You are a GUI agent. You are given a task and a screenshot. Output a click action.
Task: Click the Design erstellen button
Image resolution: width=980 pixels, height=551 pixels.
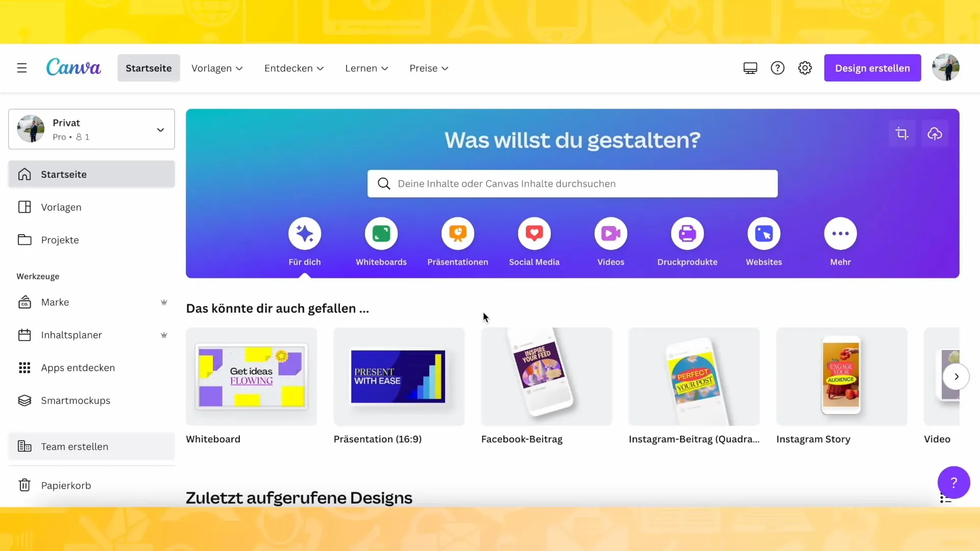(873, 68)
